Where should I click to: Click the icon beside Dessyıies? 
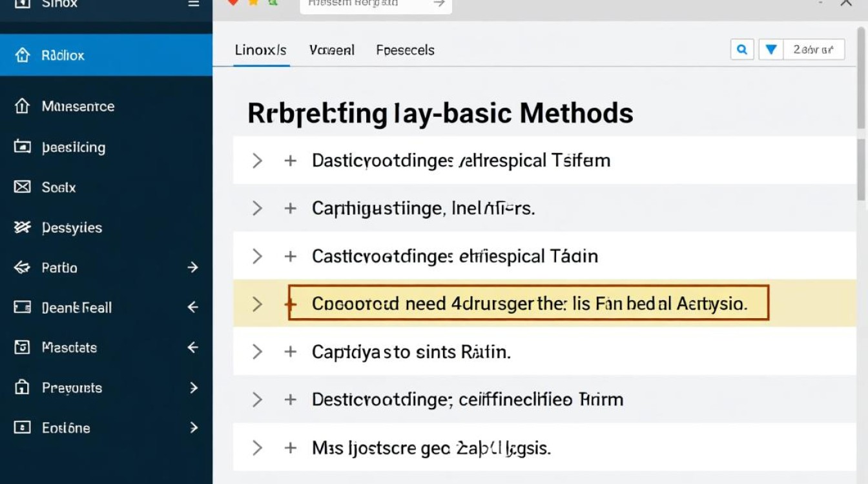click(x=22, y=227)
